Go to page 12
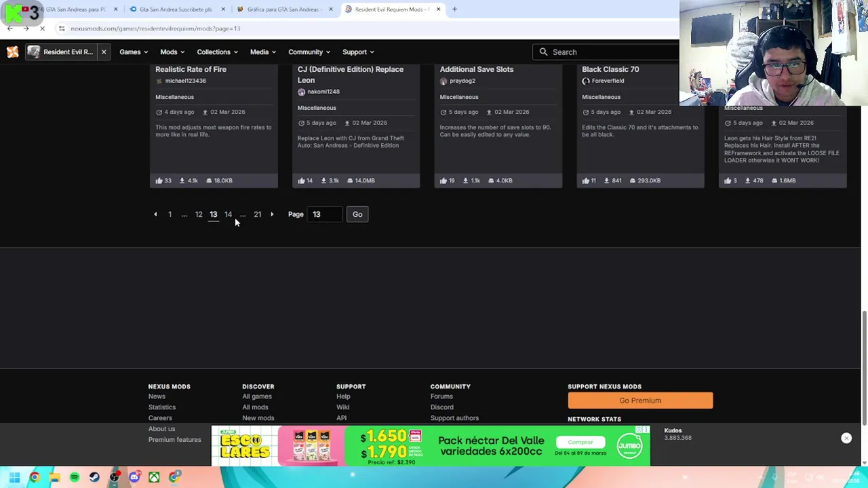Screen dimensions: 868x488 pos(199,214)
